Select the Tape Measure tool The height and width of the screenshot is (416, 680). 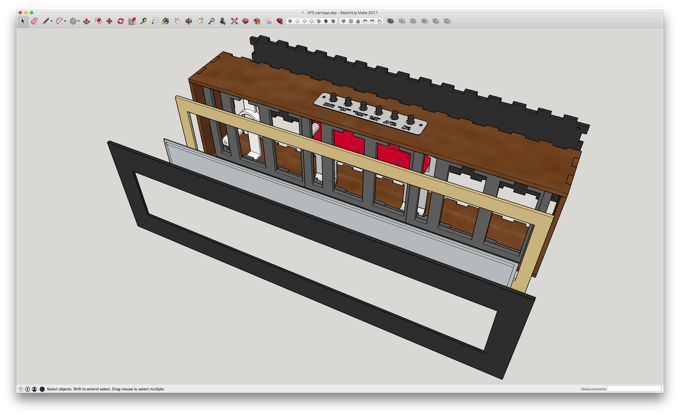(144, 21)
